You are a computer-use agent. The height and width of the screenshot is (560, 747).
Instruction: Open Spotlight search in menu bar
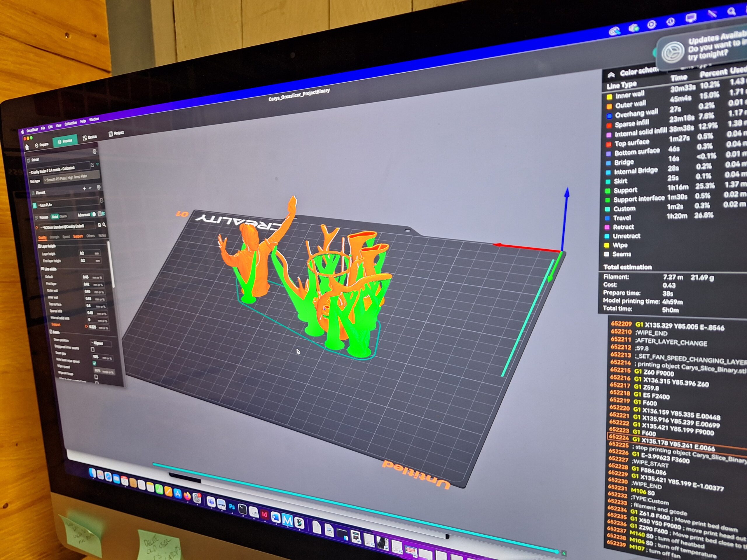[x=732, y=12]
